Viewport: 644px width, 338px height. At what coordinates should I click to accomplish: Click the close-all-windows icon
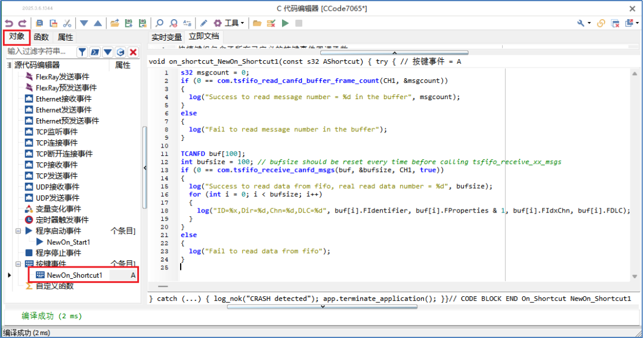[x=615, y=23]
